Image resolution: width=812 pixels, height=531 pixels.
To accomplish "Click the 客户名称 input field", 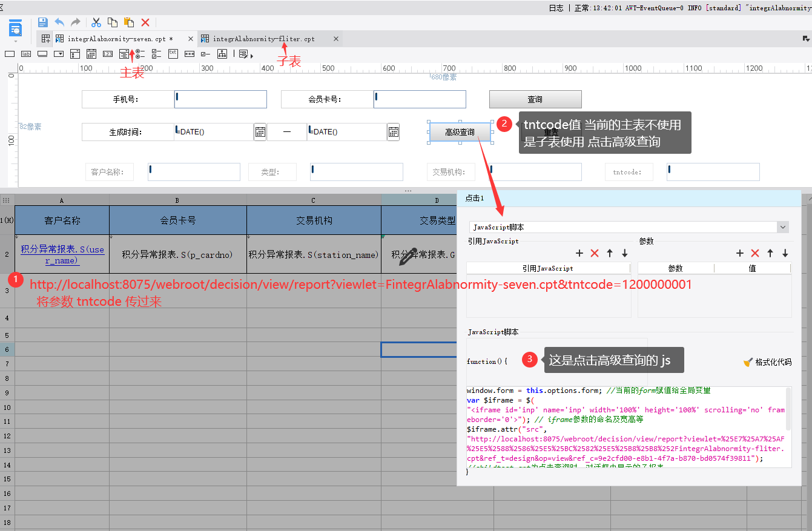I will click(x=194, y=172).
